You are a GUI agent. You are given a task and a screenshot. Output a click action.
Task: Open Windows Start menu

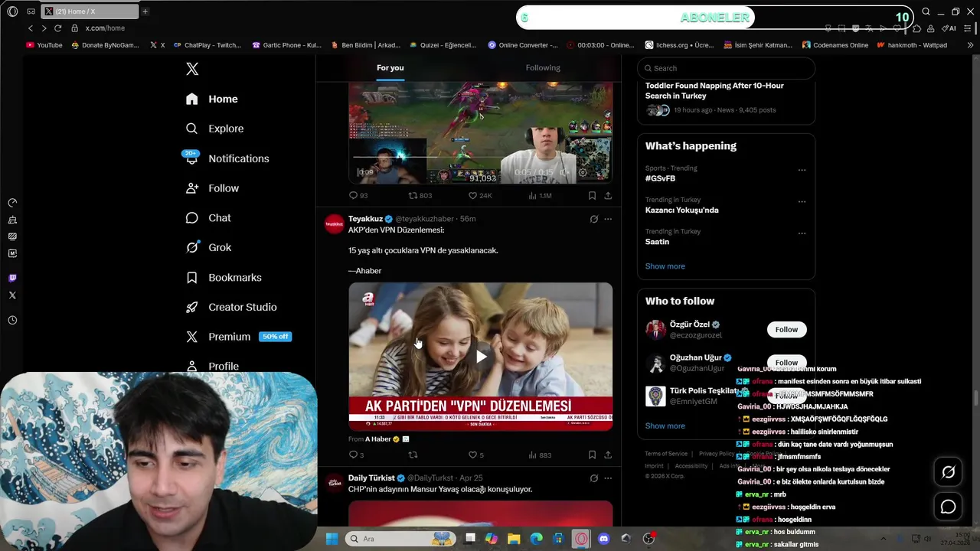(x=332, y=539)
